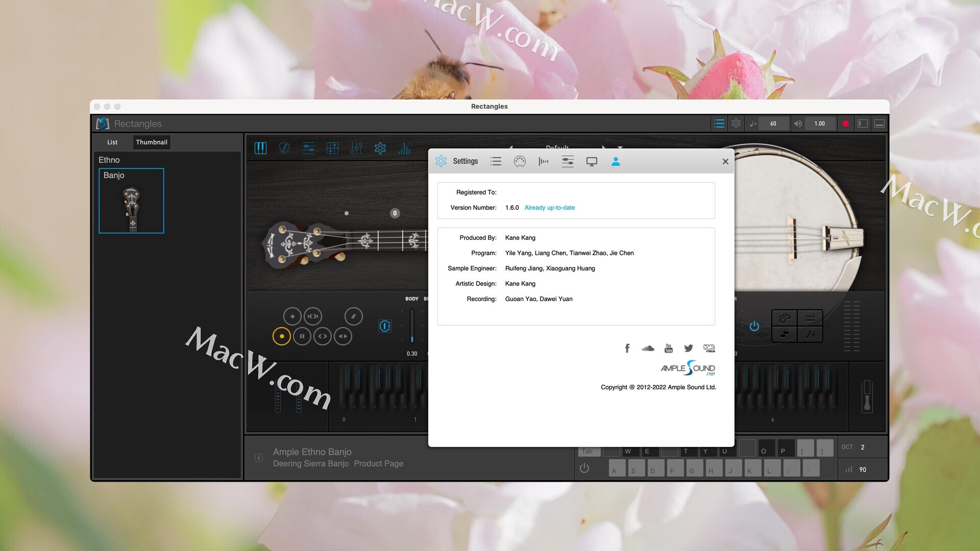Toggle the angle brackets articulation button
Viewport: 980px width, 551px height.
pos(323,336)
